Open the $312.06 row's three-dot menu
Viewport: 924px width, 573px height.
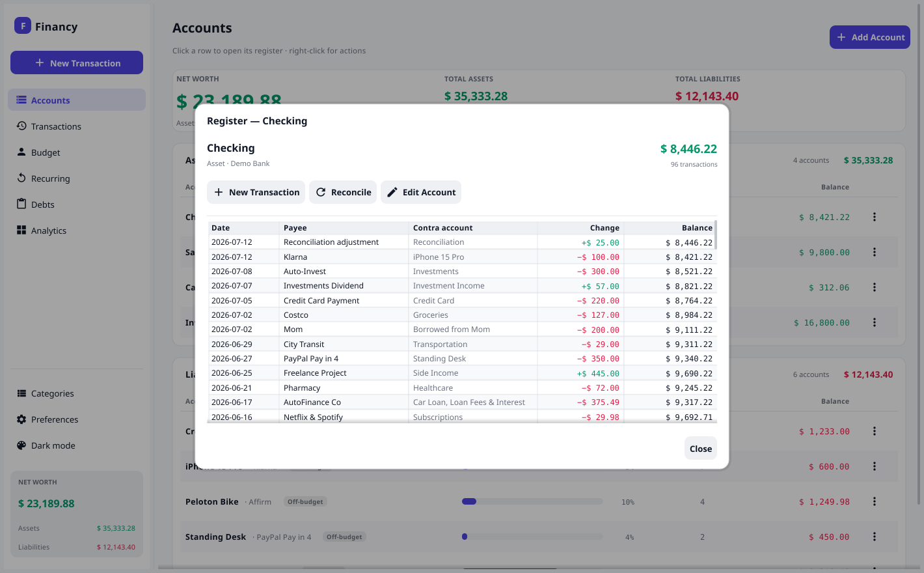point(875,287)
